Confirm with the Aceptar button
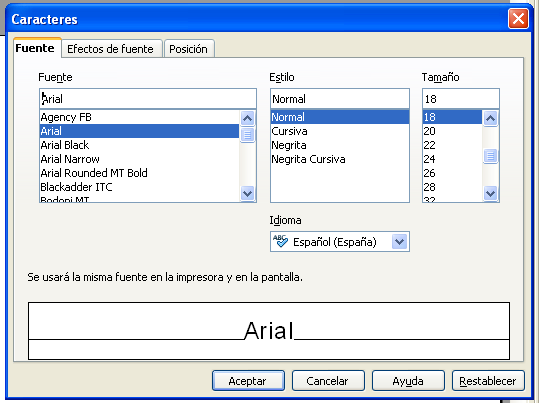 (248, 381)
